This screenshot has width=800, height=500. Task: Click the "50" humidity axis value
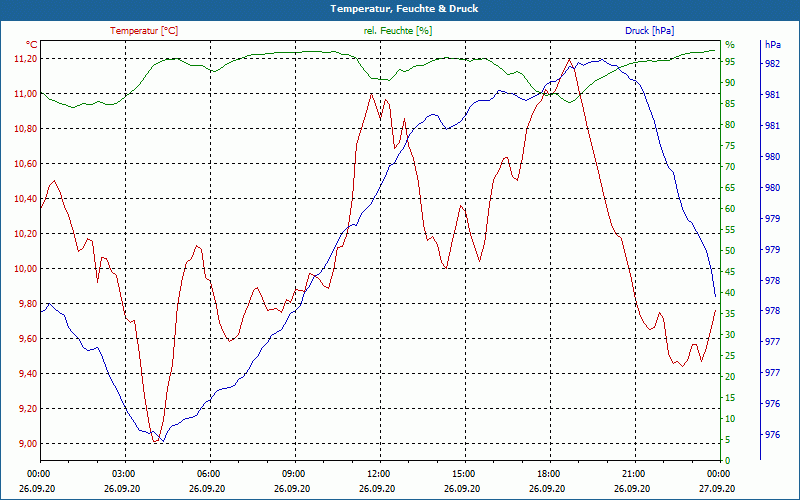730,251
